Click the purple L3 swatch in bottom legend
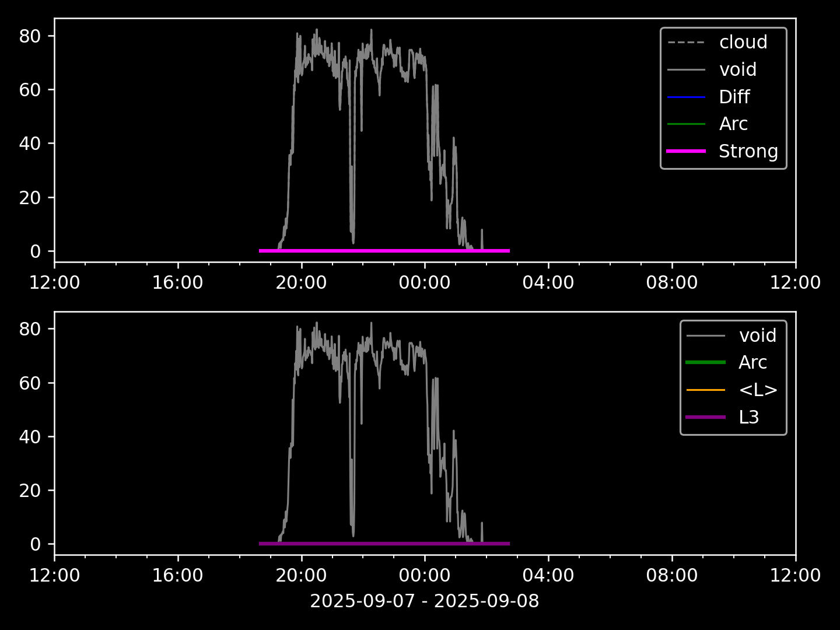Screen dimensions: 840x630 pos(706,417)
